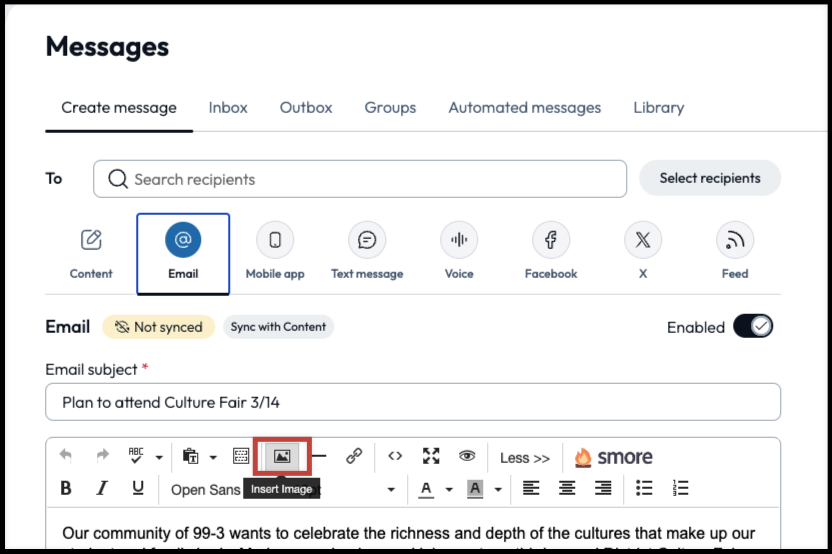Switch to the Outbox tab
Image resolution: width=832 pixels, height=554 pixels.
click(306, 107)
